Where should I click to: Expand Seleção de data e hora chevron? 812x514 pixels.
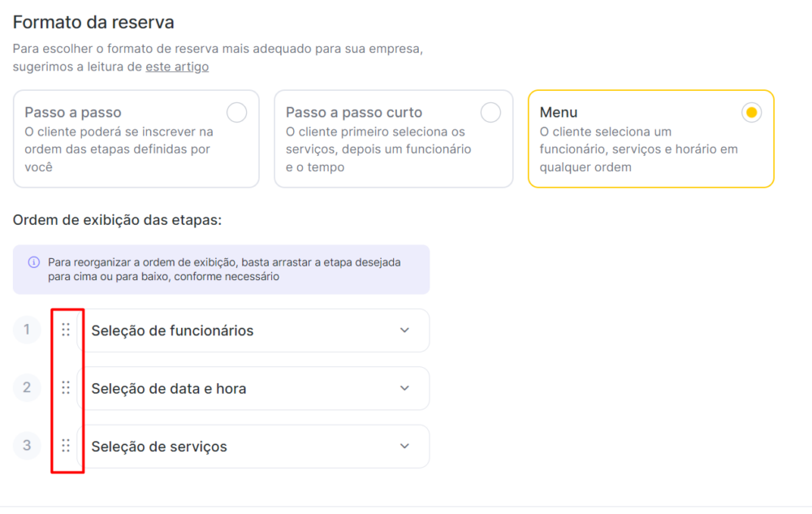(x=404, y=388)
